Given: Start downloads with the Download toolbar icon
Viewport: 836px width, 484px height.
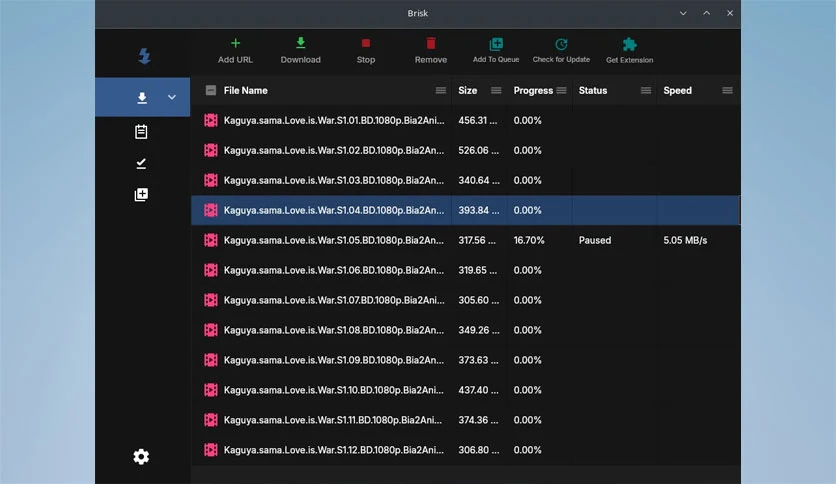Looking at the screenshot, I should 300,43.
